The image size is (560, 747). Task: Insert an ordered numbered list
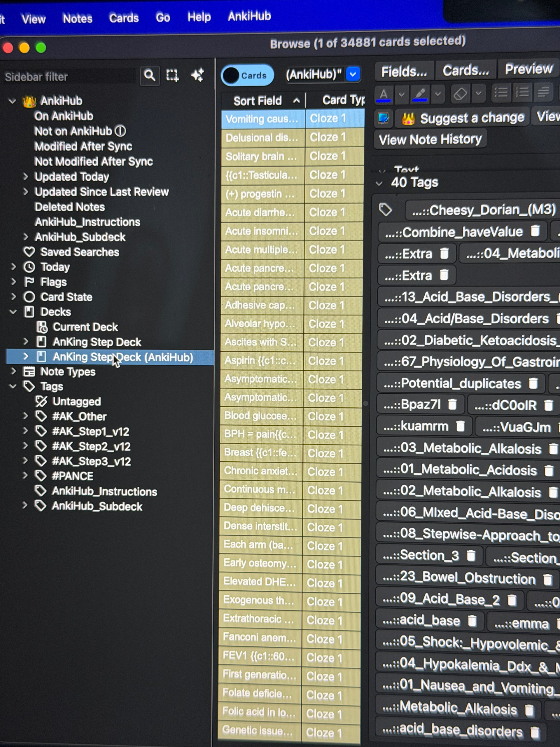tap(522, 92)
